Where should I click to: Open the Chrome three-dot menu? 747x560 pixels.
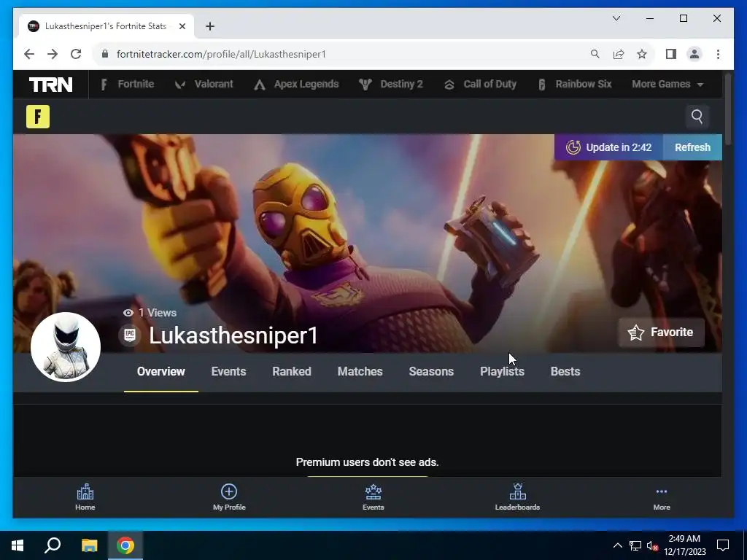point(718,54)
